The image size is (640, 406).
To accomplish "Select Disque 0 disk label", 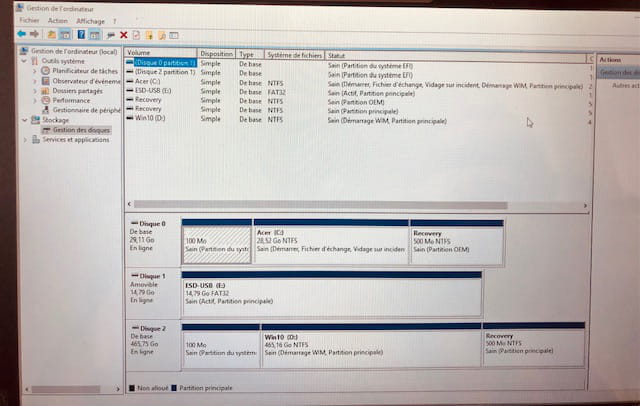I will [153, 241].
